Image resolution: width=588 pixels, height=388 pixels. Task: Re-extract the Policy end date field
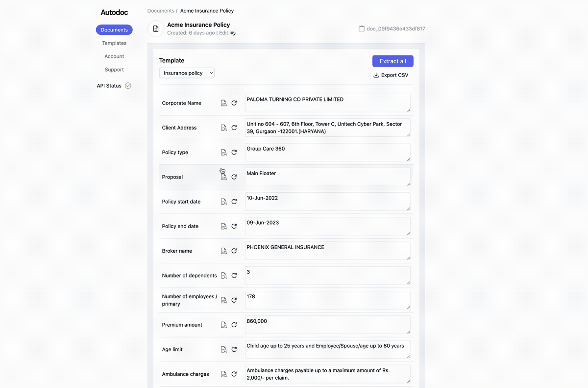pyautogui.click(x=234, y=226)
